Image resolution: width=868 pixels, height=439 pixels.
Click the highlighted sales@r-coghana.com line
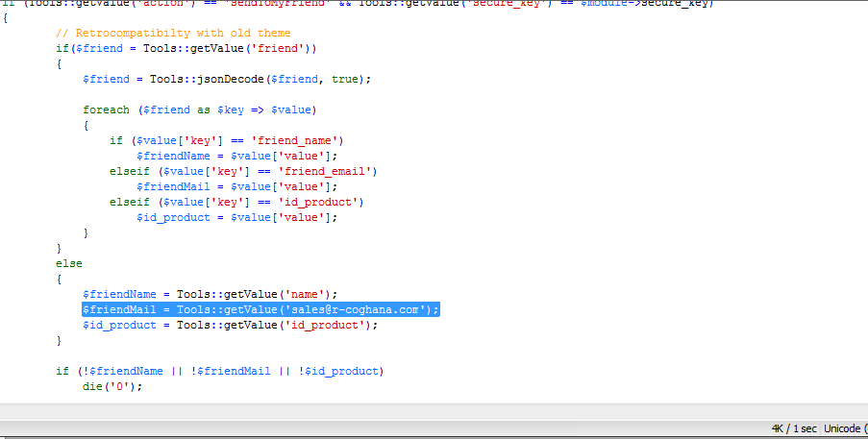(x=260, y=309)
